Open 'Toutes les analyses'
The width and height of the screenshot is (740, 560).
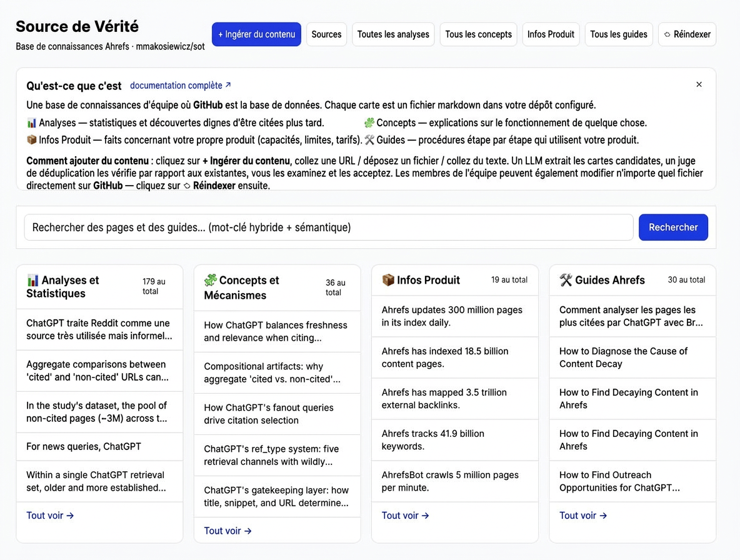(x=393, y=34)
